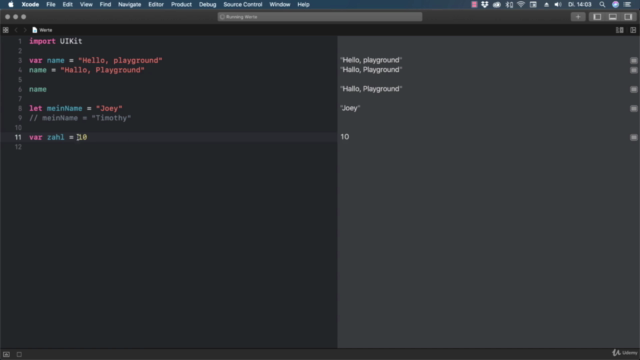Click the Werte playground file icon
The width and height of the screenshot is (640, 360).
coord(35,30)
